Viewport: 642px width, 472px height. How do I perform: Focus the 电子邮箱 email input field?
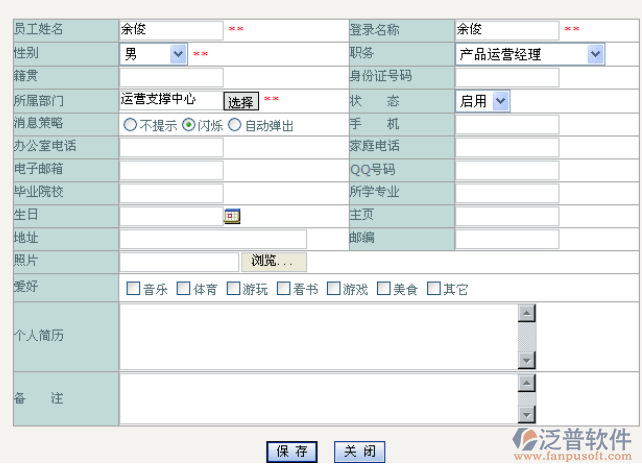[171, 170]
